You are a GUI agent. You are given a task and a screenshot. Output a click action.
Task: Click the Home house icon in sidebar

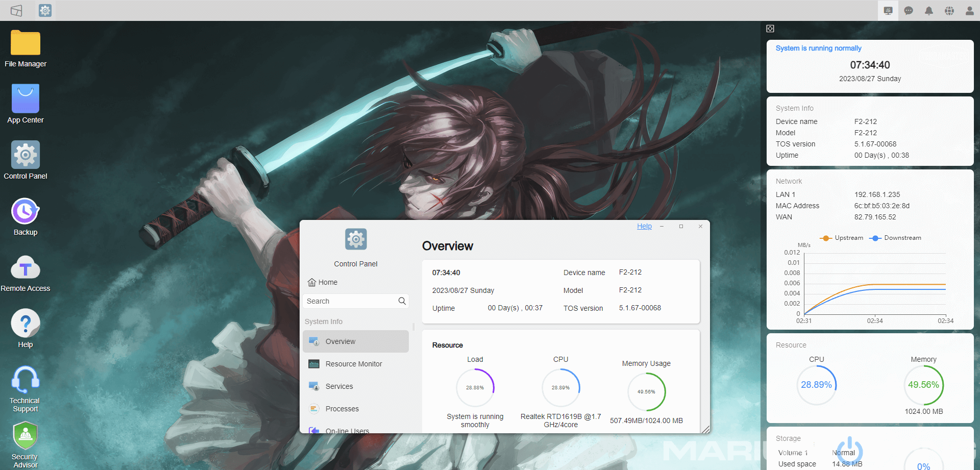(312, 282)
